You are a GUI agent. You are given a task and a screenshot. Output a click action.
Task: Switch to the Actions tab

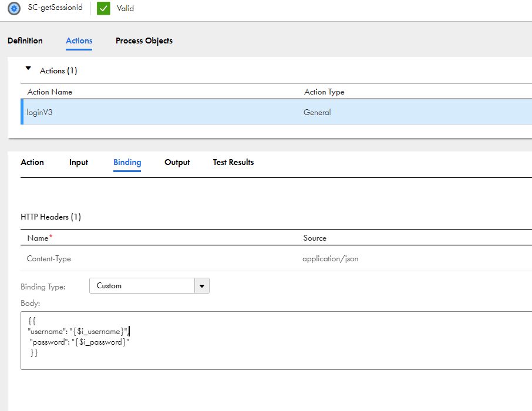click(79, 41)
